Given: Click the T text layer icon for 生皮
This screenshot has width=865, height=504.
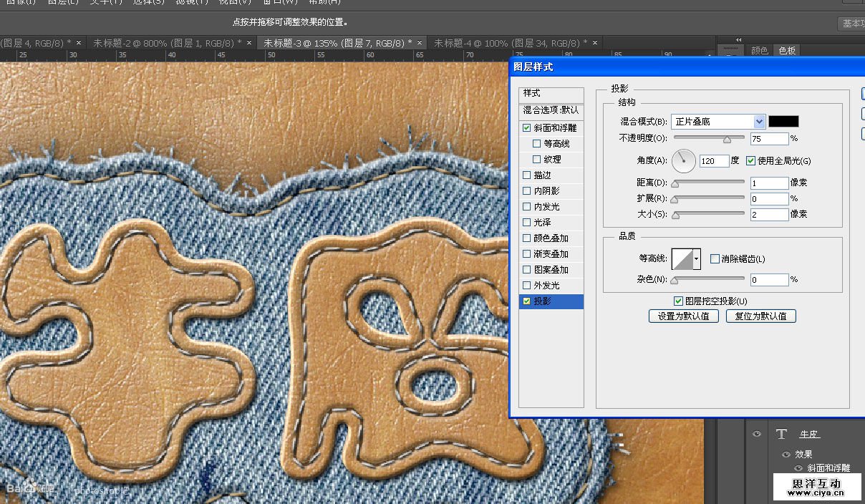Looking at the screenshot, I should click(781, 434).
